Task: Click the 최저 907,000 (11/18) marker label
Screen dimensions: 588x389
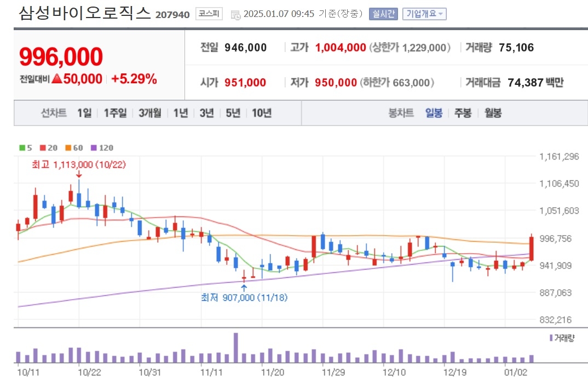Action: click(x=244, y=298)
